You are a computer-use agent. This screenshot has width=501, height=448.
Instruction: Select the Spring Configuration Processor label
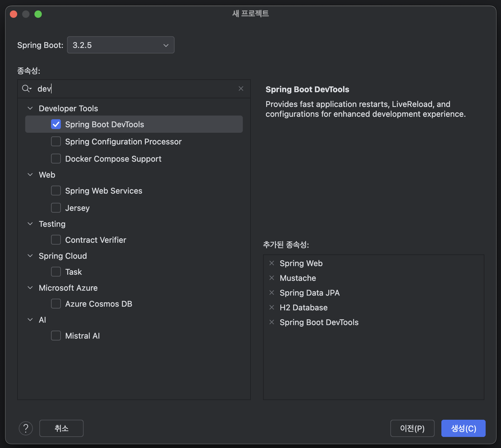tap(123, 142)
